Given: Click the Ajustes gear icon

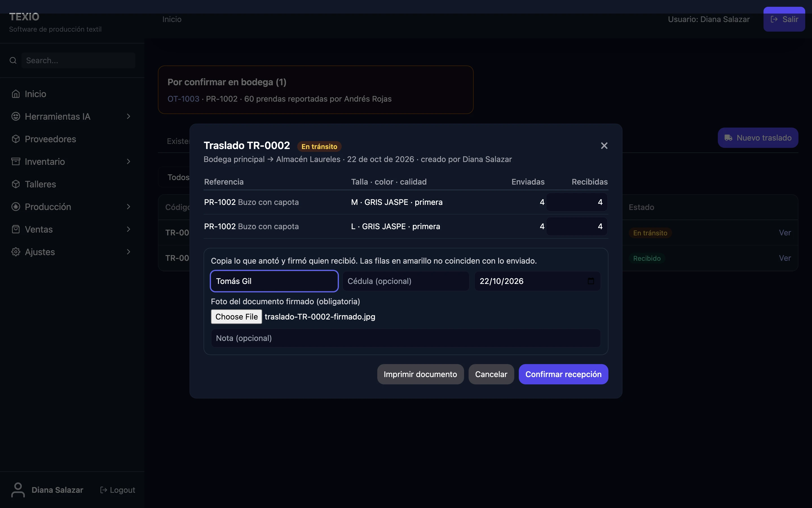Looking at the screenshot, I should click(16, 252).
